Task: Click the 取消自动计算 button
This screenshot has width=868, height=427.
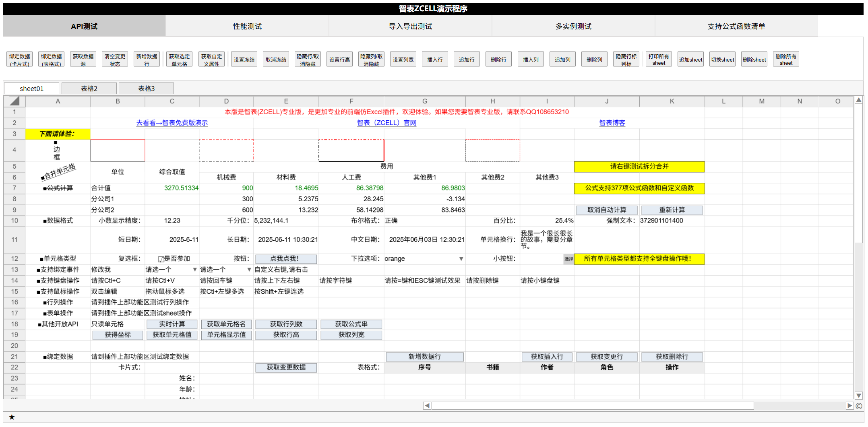Action: 607,210
